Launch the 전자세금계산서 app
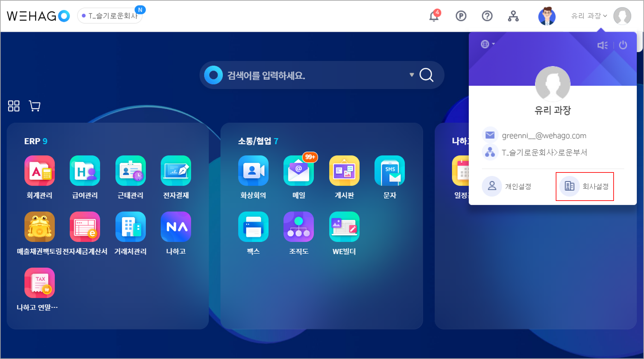 85,227
